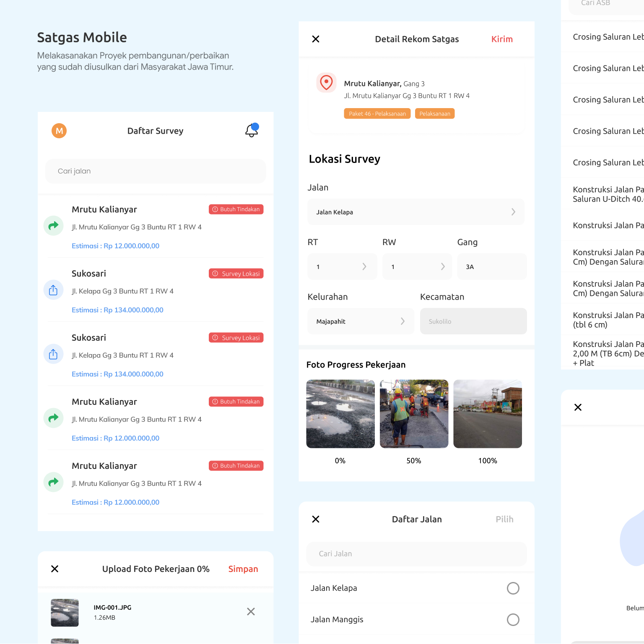Viewport: 644px width, 644px height.
Task: Click the Simpan button
Action: (243, 569)
